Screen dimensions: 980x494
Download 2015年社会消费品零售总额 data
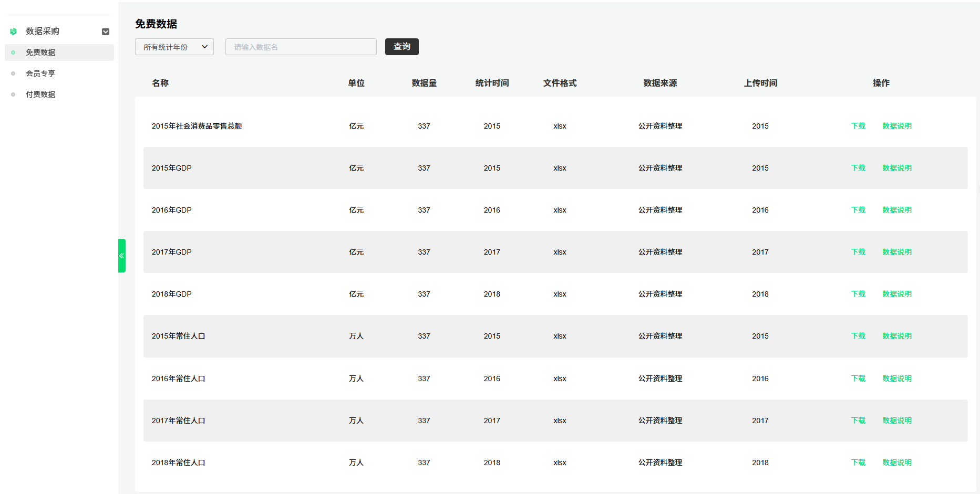pyautogui.click(x=858, y=126)
